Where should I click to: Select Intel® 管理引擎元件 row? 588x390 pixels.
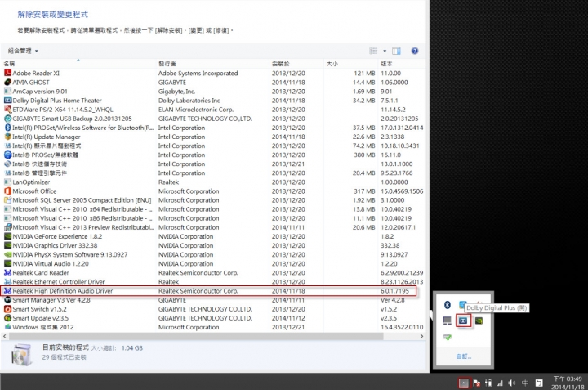tap(214, 173)
